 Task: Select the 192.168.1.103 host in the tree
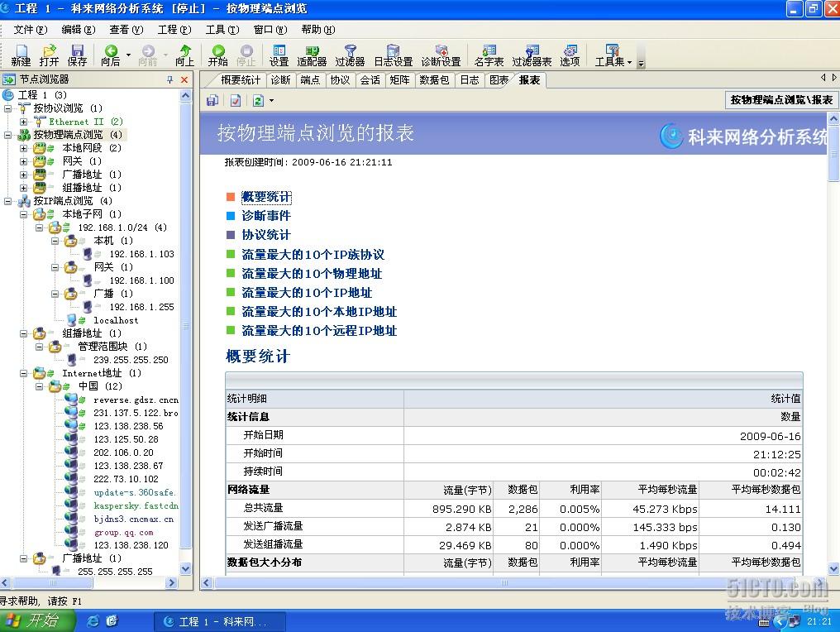[x=141, y=254]
